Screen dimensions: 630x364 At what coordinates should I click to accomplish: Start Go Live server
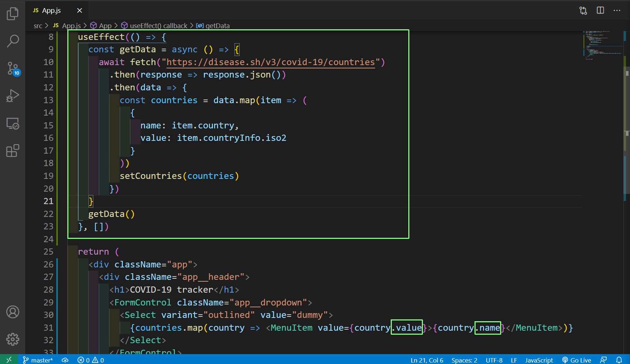point(577,360)
